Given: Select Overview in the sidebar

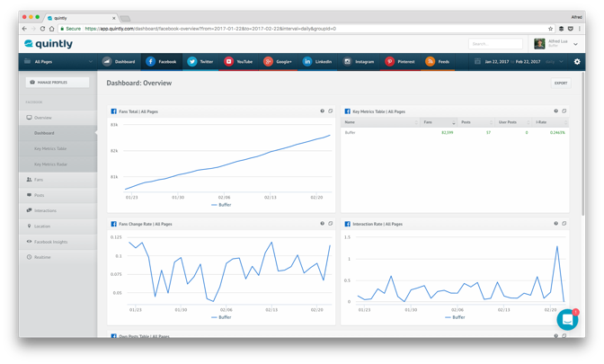Looking at the screenshot, I should pos(58,118).
